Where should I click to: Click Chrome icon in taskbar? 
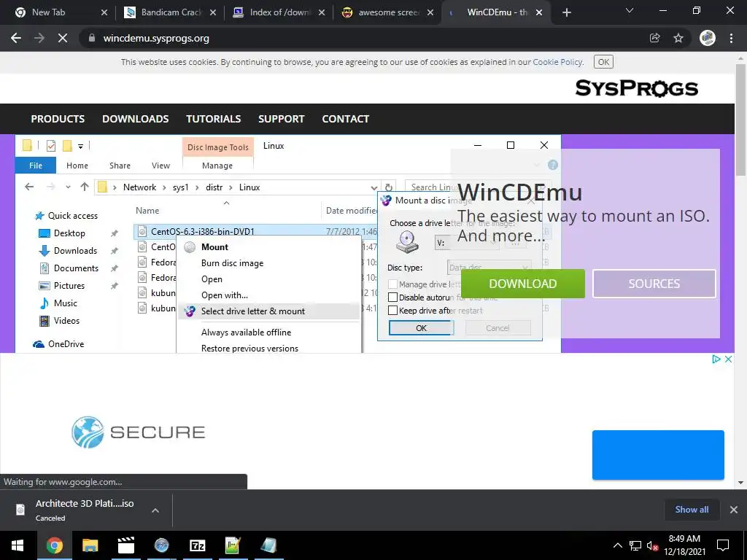pos(54,545)
